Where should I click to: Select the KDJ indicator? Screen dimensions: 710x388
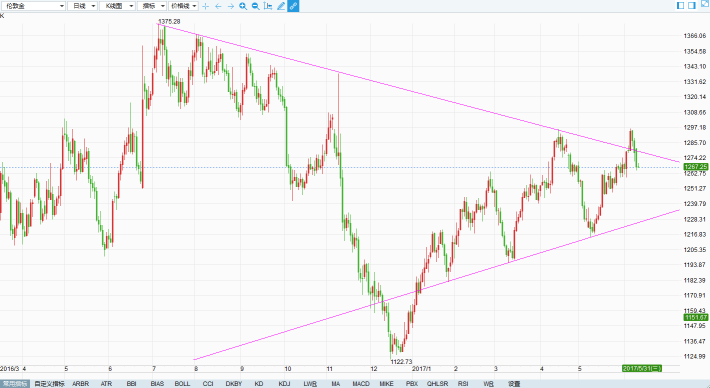[x=284, y=384]
